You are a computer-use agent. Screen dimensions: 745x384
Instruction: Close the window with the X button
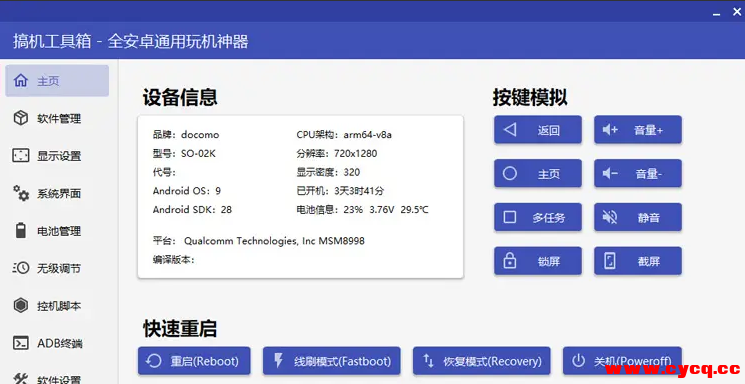737,12
